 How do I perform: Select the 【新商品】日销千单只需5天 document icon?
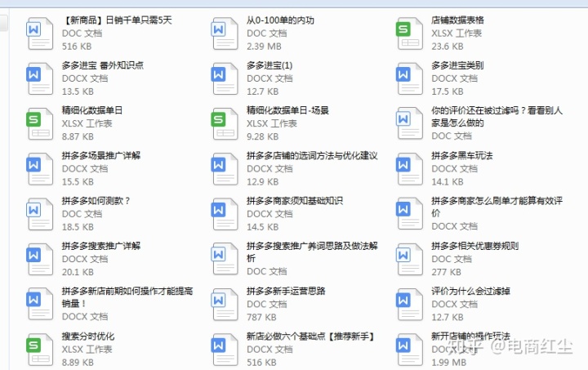[39, 33]
